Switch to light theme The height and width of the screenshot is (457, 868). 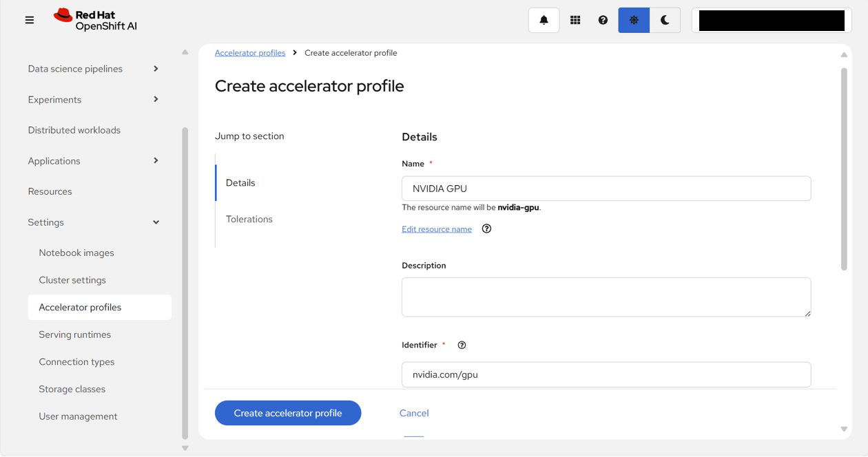634,20
